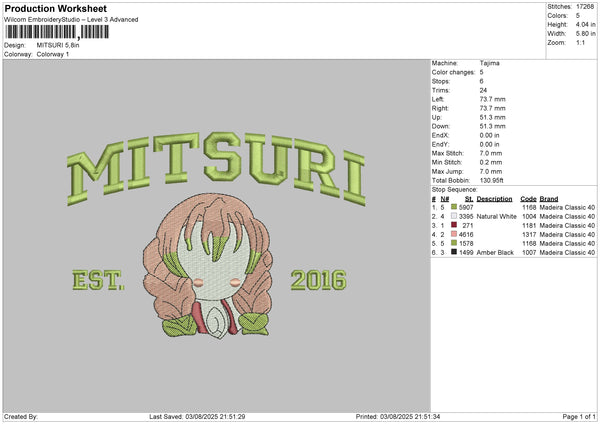Image resolution: width=600 pixels, height=424 pixels.
Task: Select the 'St.' column header
Action: [469, 199]
